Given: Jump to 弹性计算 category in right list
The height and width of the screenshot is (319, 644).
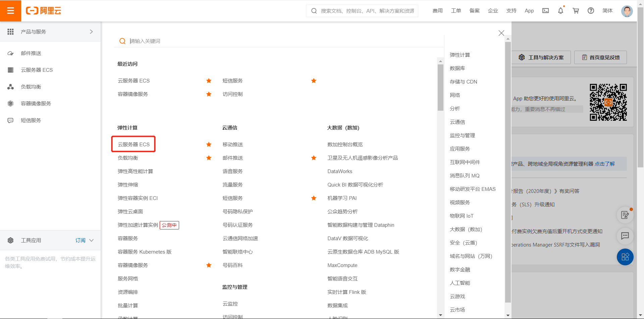Looking at the screenshot, I should click(460, 55).
